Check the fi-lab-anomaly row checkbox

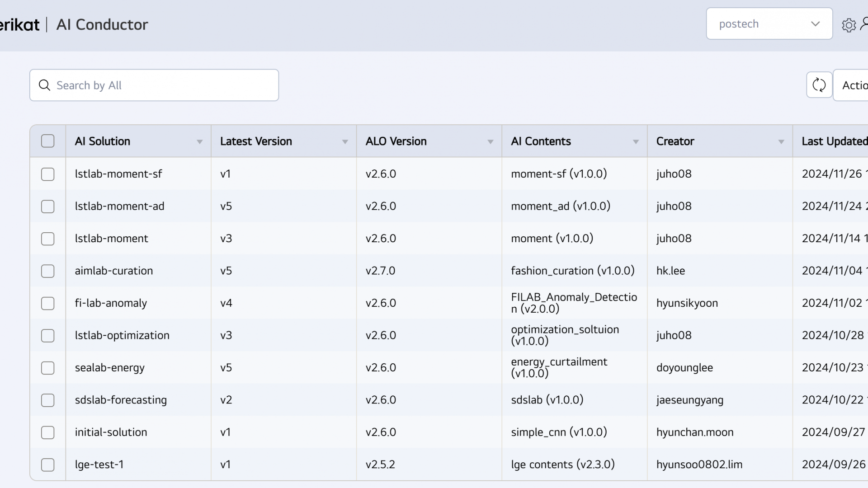pyautogui.click(x=47, y=303)
